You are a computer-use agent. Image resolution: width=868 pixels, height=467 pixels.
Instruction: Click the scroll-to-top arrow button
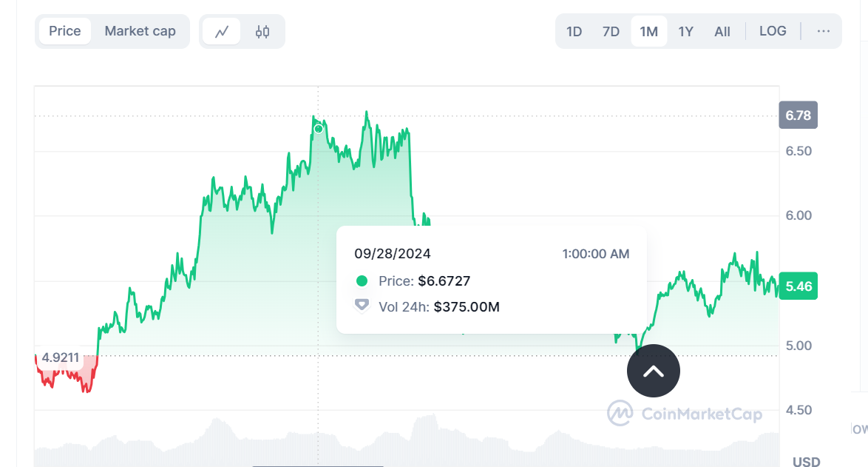[653, 371]
